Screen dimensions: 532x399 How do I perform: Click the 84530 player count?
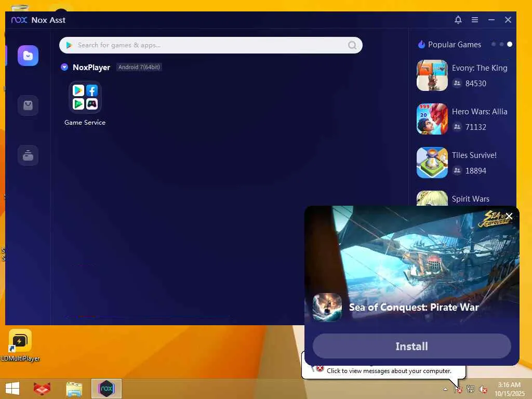point(476,84)
